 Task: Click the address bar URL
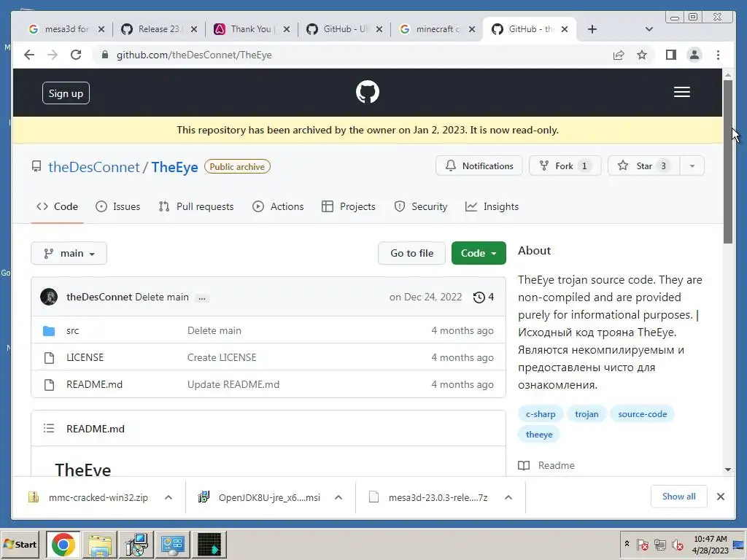(x=194, y=55)
